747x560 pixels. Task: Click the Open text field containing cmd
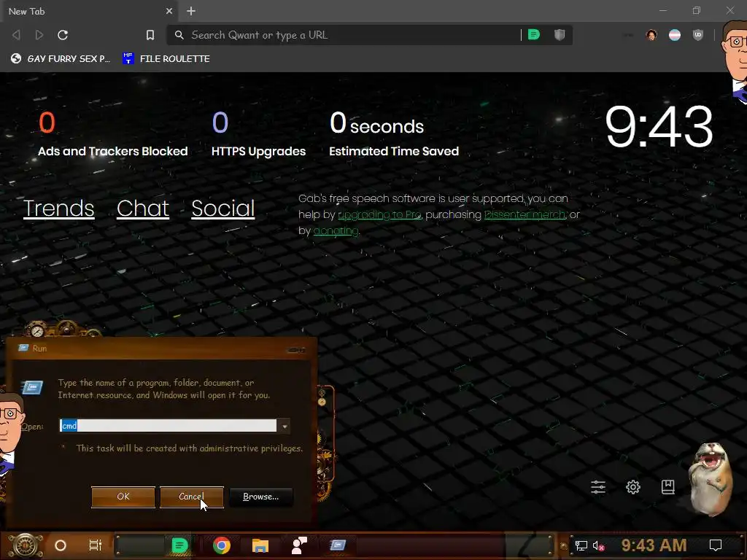(x=168, y=426)
